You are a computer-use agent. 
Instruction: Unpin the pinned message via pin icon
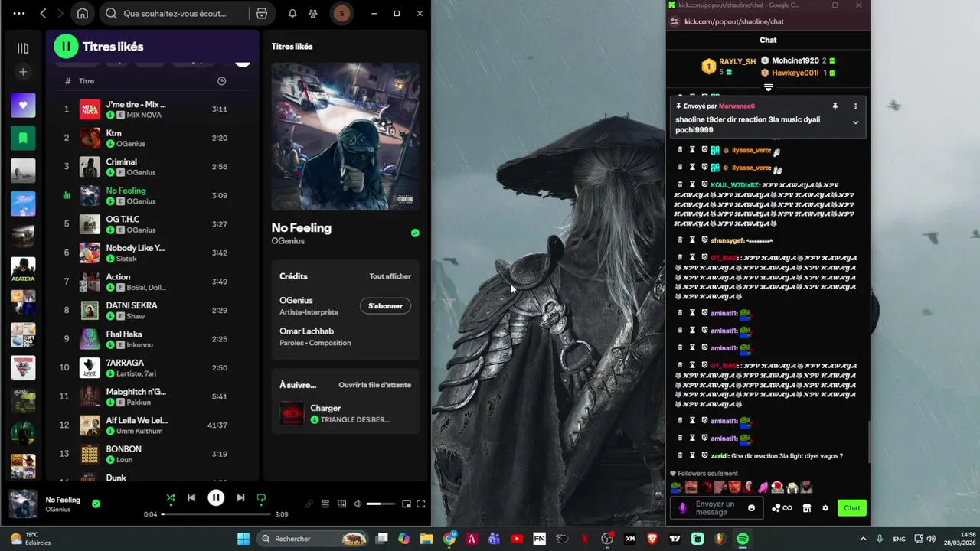[835, 106]
